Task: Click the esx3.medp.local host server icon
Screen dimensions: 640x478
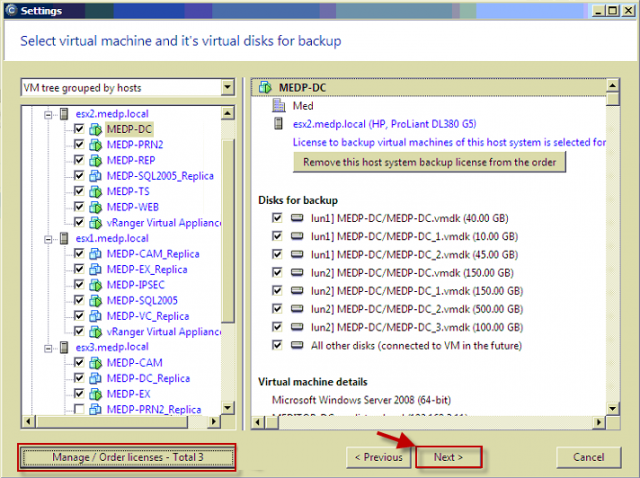Action: (64, 347)
